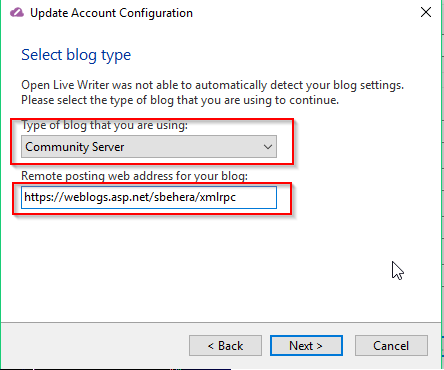Viewport: 444px width, 370px height.
Task: Return with the Back button
Action: [225, 345]
